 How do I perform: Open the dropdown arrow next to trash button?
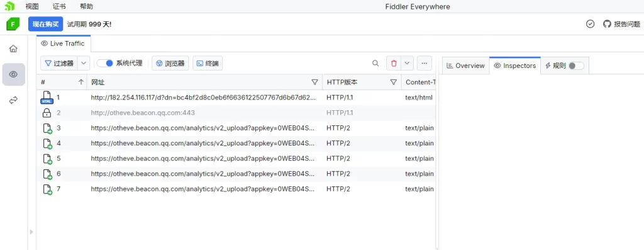pos(407,64)
